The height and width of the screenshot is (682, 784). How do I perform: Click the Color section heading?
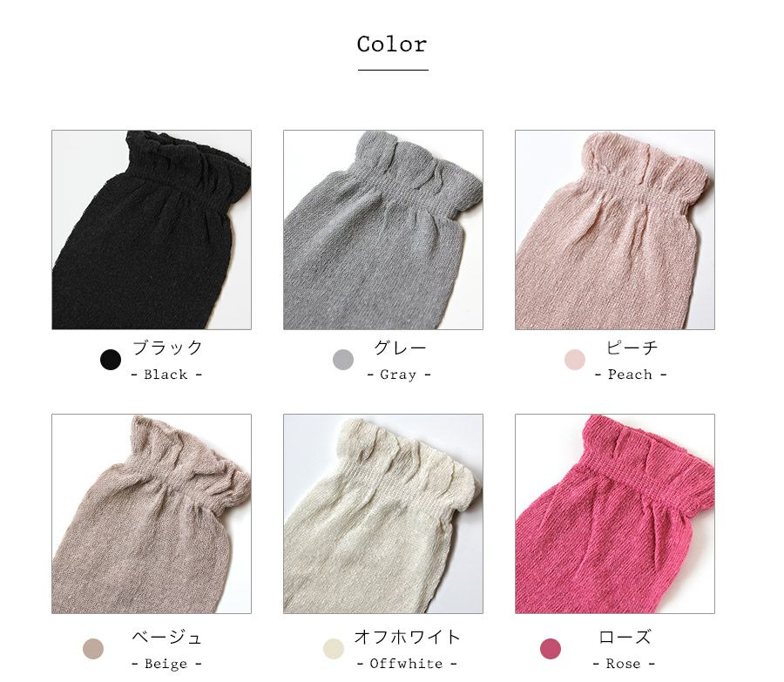393,44
